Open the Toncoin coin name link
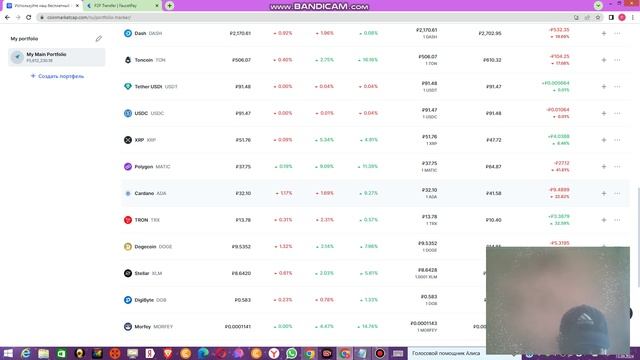 click(144, 60)
